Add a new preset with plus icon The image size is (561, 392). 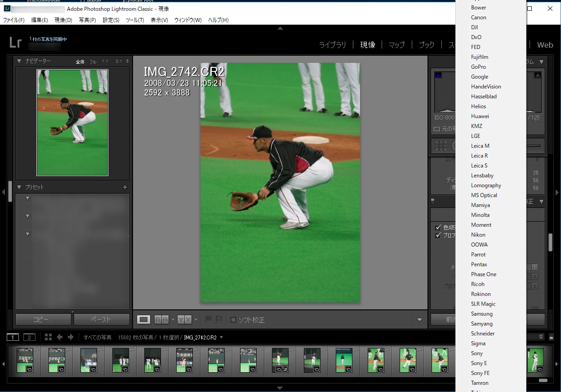(125, 187)
